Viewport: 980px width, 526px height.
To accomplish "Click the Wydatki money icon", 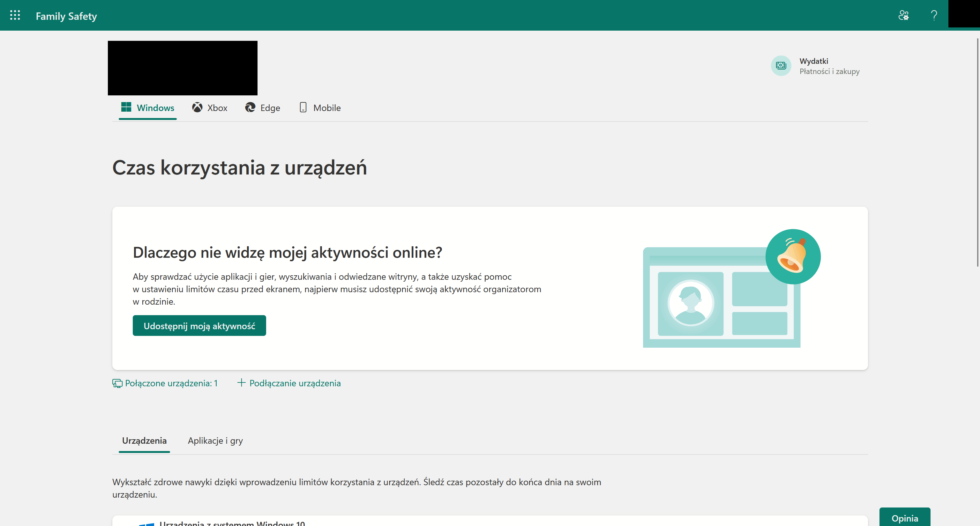I will pyautogui.click(x=781, y=66).
